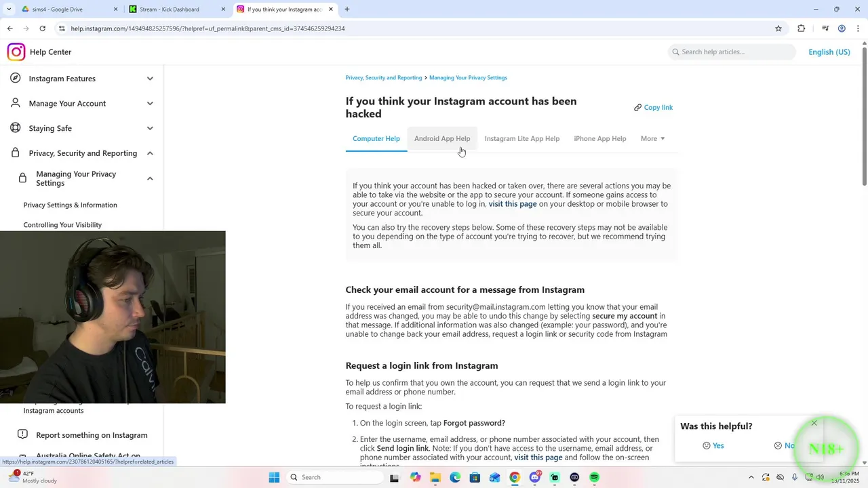Image resolution: width=868 pixels, height=488 pixels.
Task: Change language from English (US)
Action: coord(829,52)
